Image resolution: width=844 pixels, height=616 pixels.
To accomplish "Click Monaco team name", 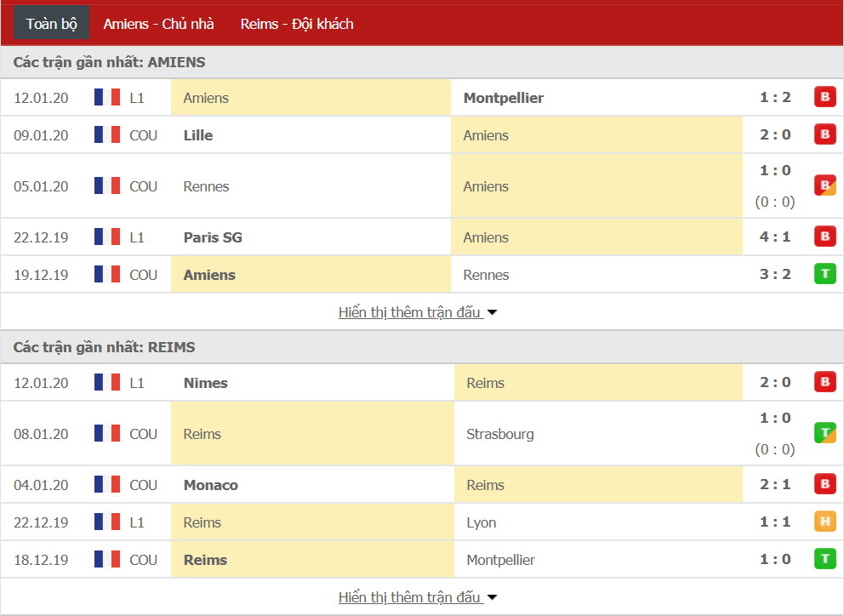I will tap(210, 485).
